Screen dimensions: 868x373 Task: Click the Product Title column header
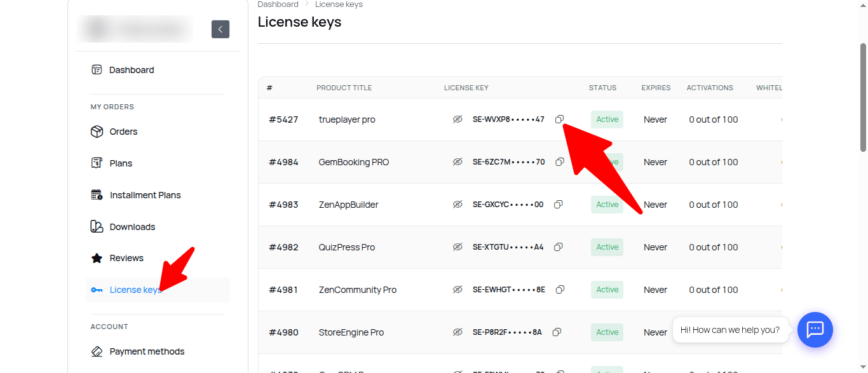pos(344,88)
